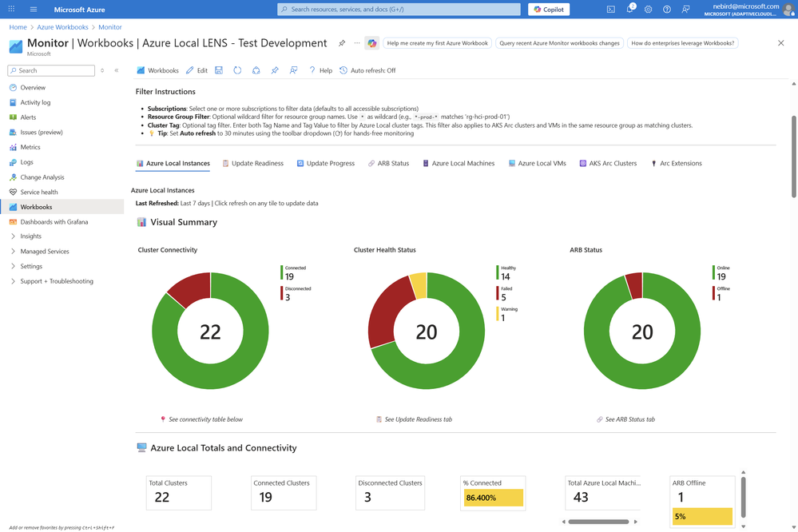Click the Offline legend entry in ARB Status
The width and height of the screenshot is (798, 532).
coord(721,293)
